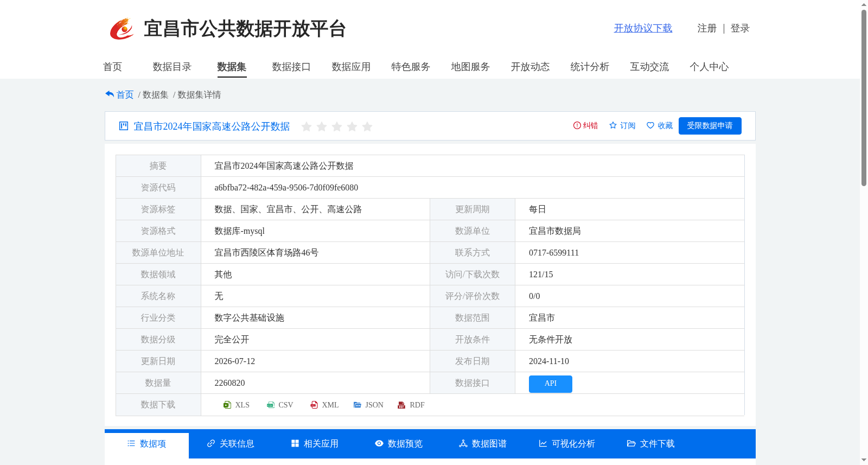Switch to the 相关应用 tab
This screenshot has height=465, width=868.
click(315, 444)
